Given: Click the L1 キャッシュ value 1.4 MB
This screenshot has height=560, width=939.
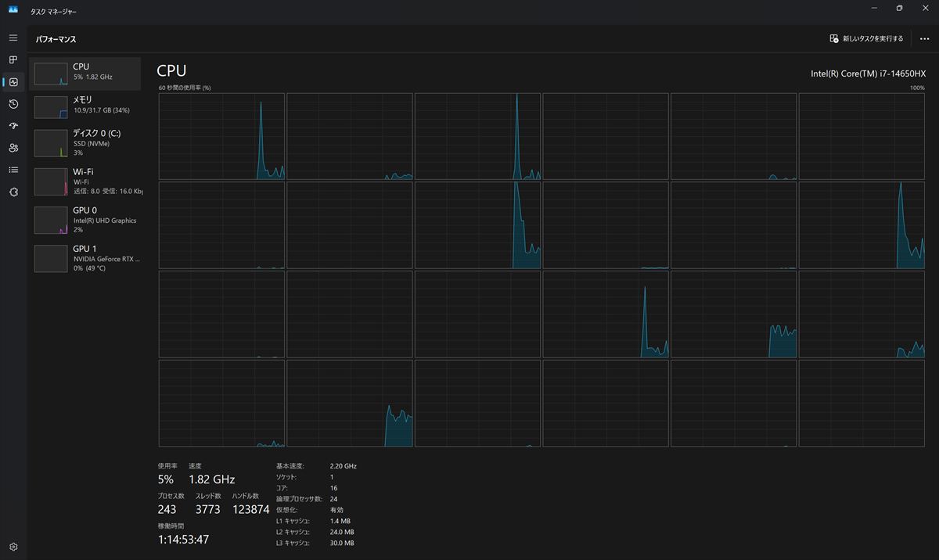Looking at the screenshot, I should (x=340, y=521).
